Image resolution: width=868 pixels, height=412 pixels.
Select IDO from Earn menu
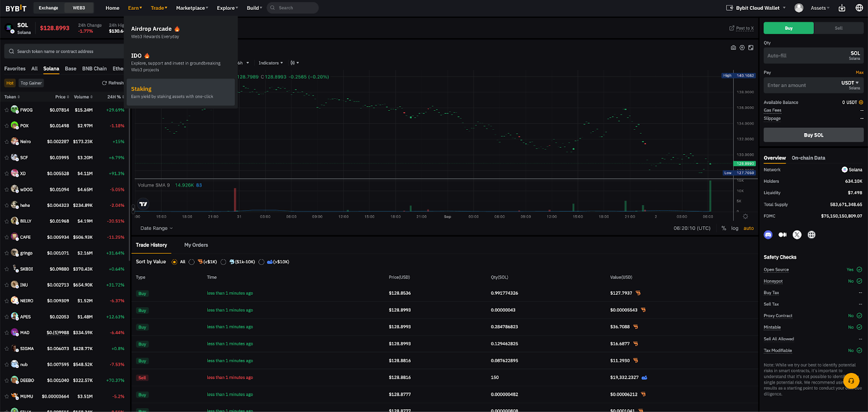[181, 62]
